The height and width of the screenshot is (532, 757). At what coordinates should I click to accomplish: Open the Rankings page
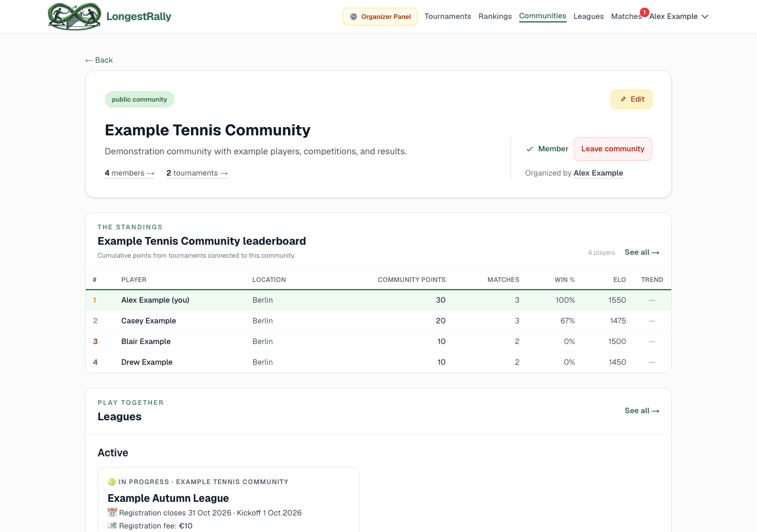(495, 17)
